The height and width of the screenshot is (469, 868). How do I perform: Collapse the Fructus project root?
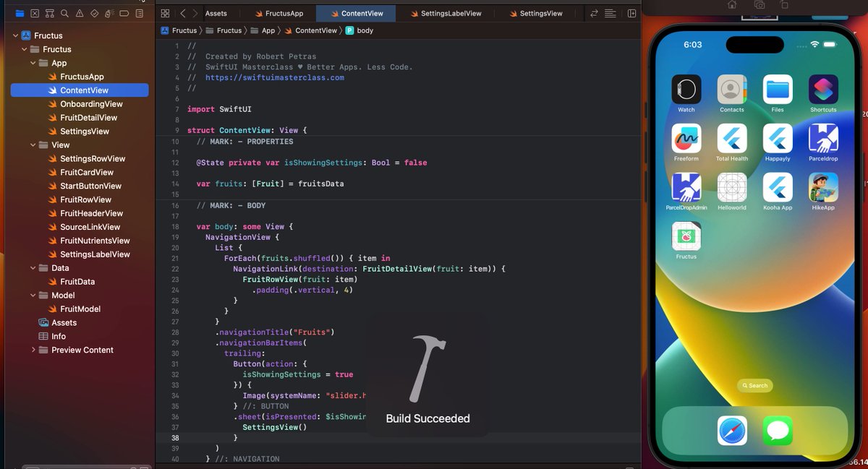[x=16, y=35]
